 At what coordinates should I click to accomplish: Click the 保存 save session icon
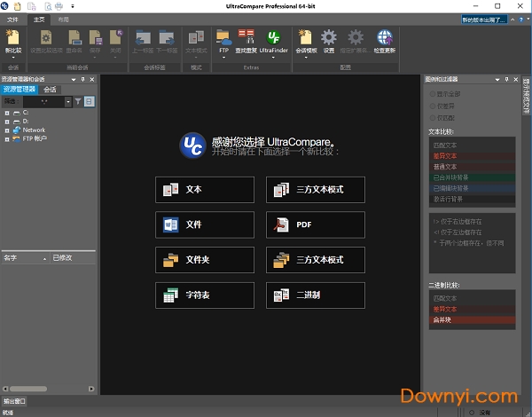tap(96, 37)
